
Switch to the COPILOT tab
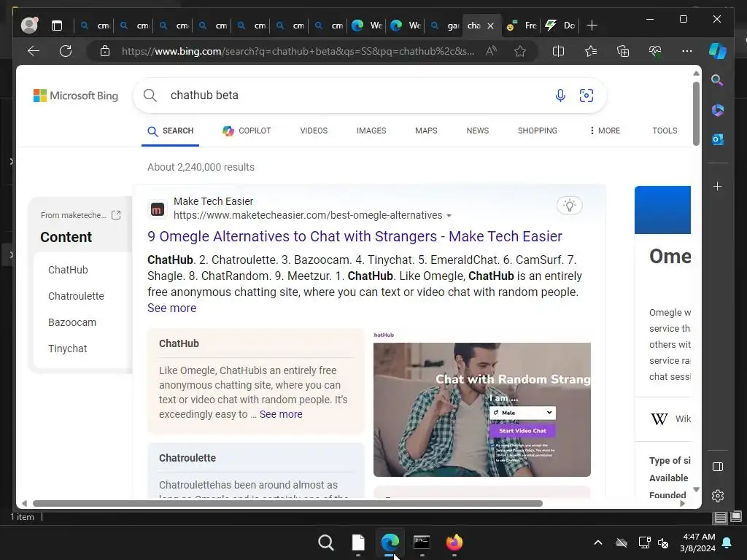pyautogui.click(x=247, y=131)
